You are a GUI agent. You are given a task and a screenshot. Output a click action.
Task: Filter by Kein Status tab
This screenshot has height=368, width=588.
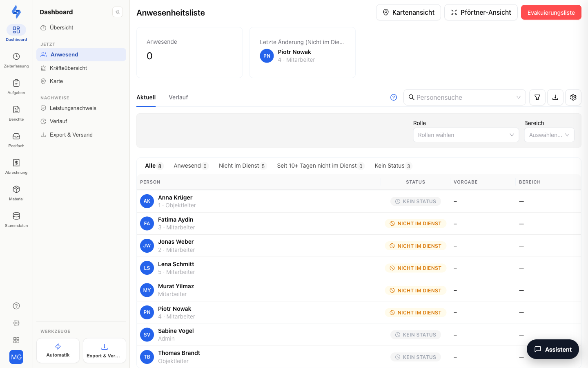pyautogui.click(x=393, y=166)
